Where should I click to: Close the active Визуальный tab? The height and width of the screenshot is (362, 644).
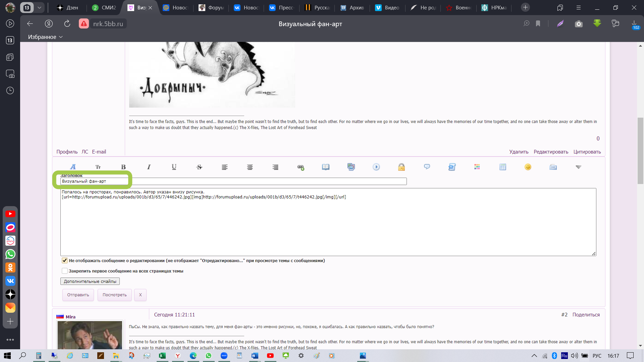(150, 7)
